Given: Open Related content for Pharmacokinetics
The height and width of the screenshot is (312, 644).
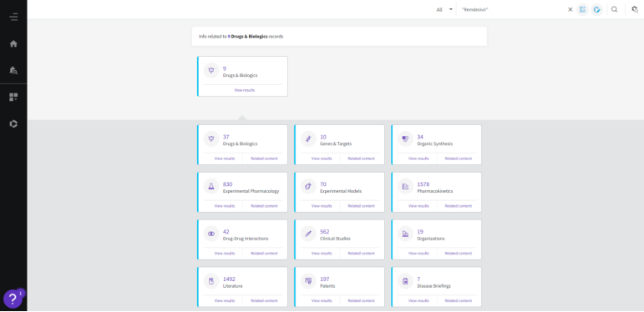Looking at the screenshot, I should pyautogui.click(x=459, y=206).
